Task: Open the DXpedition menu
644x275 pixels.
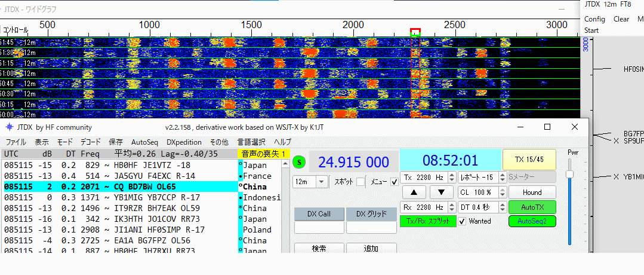Action: (x=184, y=142)
